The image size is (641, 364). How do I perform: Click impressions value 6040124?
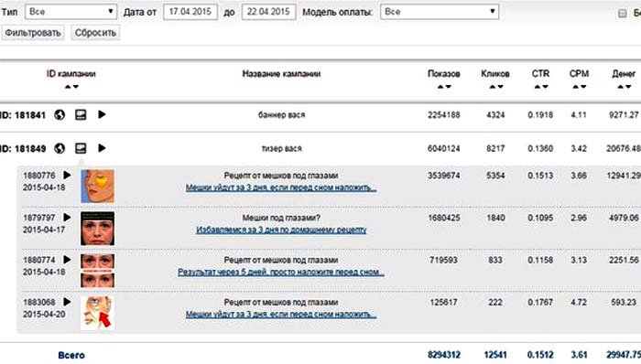click(x=444, y=148)
